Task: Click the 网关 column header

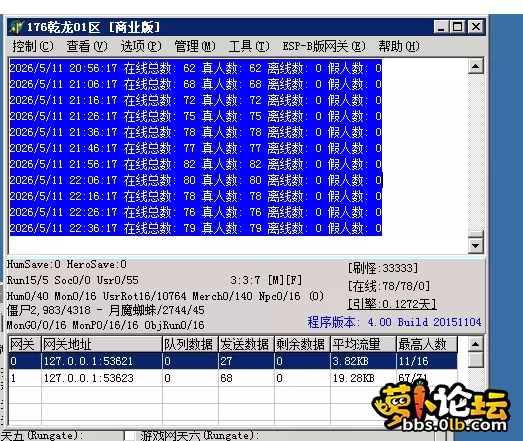Action: point(25,344)
